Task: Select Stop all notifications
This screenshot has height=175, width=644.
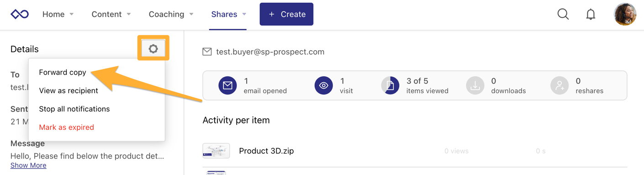Action: tap(74, 109)
